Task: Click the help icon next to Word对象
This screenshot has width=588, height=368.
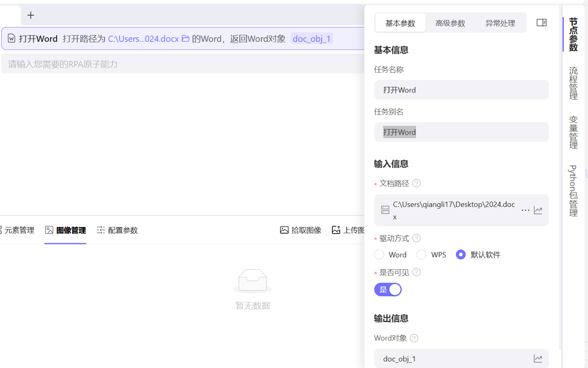Action: click(x=414, y=338)
